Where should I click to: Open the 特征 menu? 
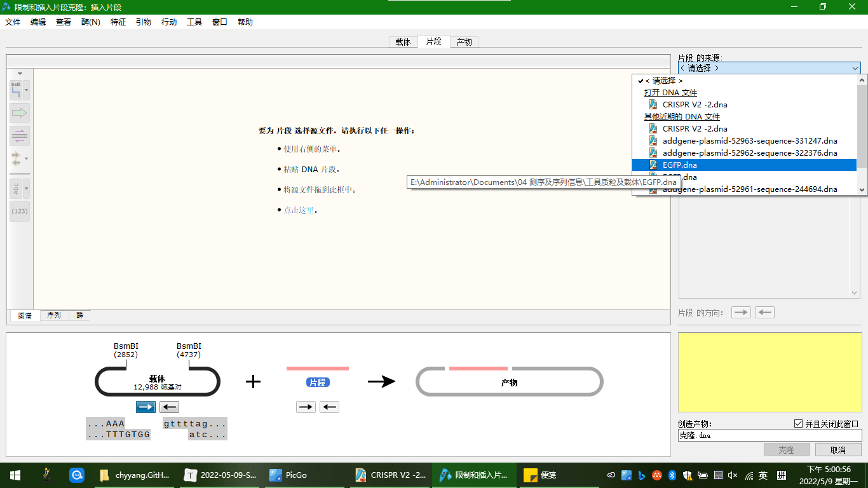[x=118, y=22]
